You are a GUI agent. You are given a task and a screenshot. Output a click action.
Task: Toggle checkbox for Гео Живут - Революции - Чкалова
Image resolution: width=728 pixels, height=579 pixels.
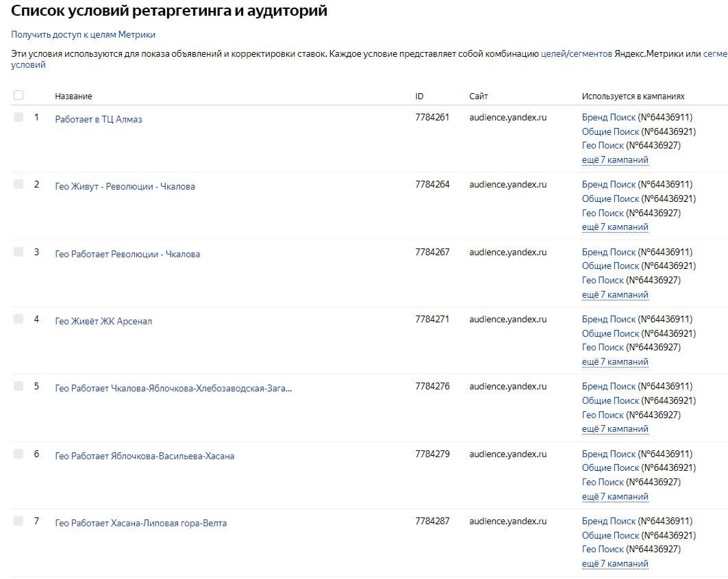pyautogui.click(x=18, y=184)
